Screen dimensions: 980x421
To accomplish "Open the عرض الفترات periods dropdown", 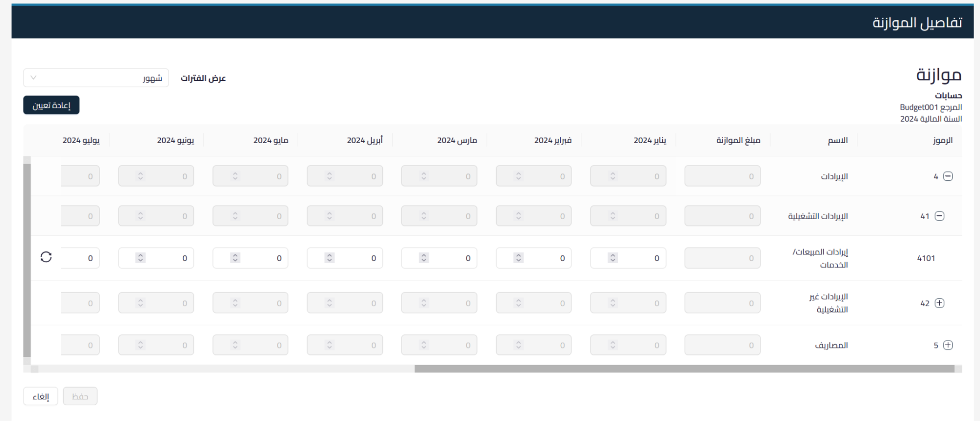I will tap(96, 78).
